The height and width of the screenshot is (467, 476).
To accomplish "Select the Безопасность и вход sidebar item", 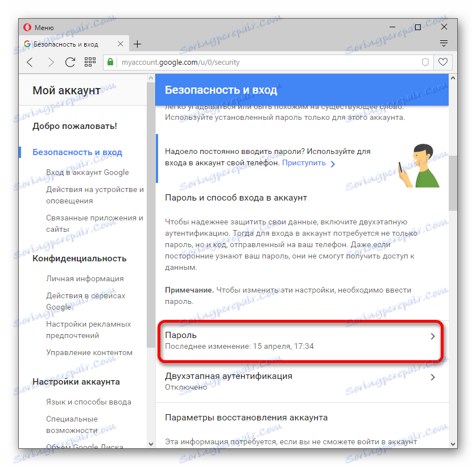I will point(77,152).
